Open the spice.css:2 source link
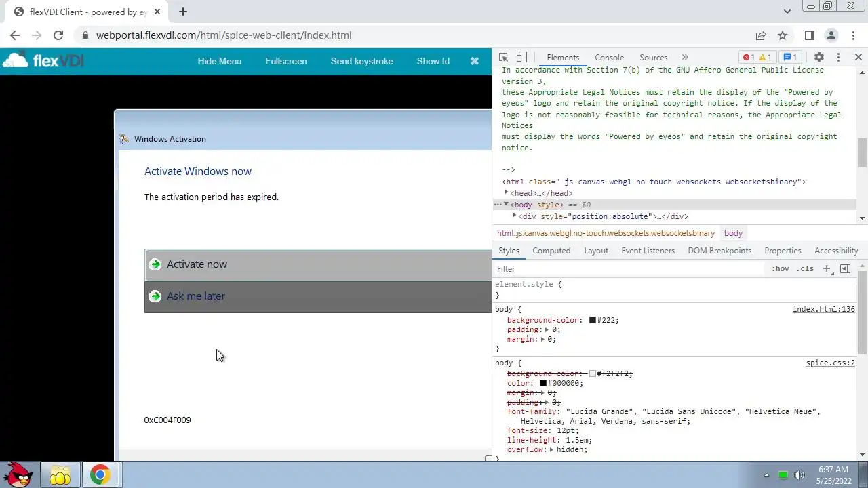 click(830, 363)
